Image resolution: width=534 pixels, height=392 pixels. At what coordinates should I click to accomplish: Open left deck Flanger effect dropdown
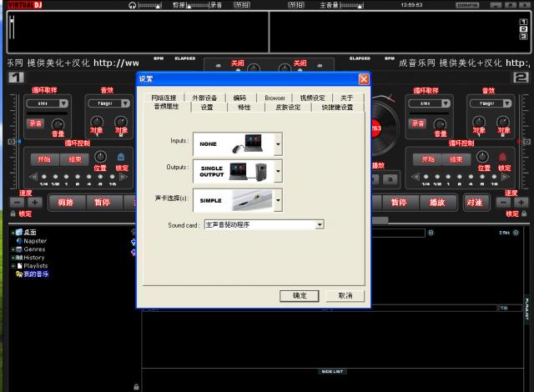coord(125,103)
